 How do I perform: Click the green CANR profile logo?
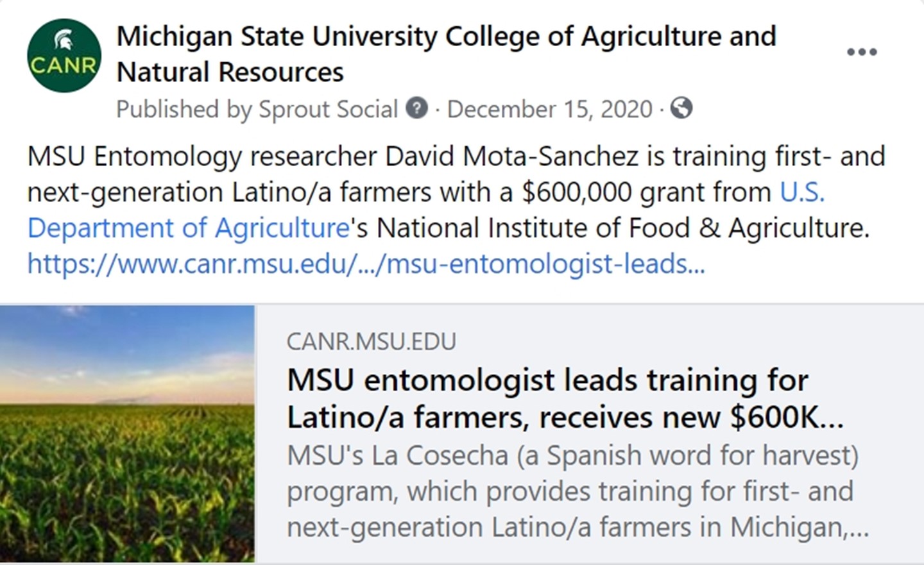tap(64, 56)
